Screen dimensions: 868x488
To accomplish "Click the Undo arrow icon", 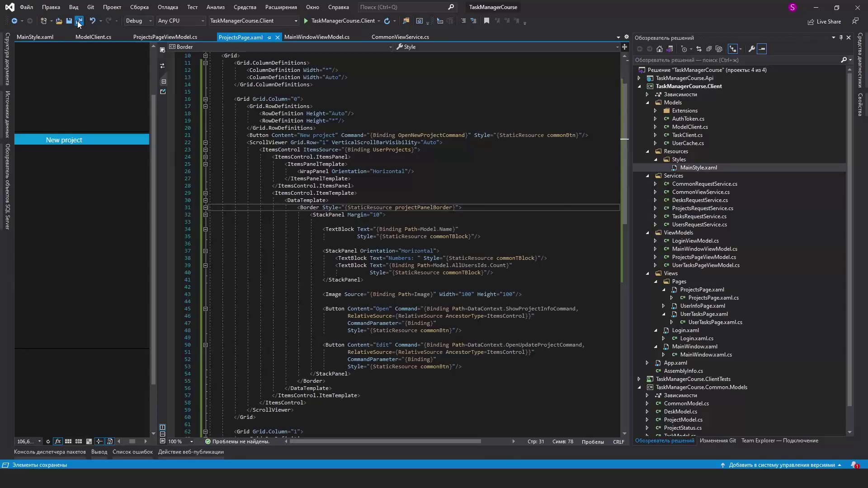I will coord(92,21).
